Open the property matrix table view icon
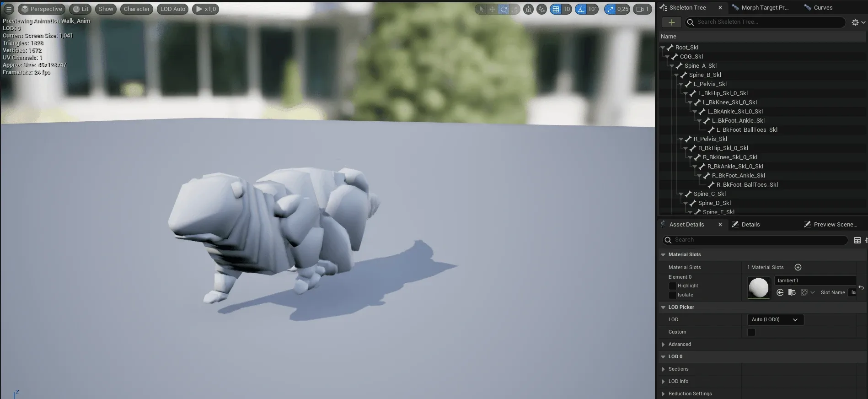 [857, 240]
